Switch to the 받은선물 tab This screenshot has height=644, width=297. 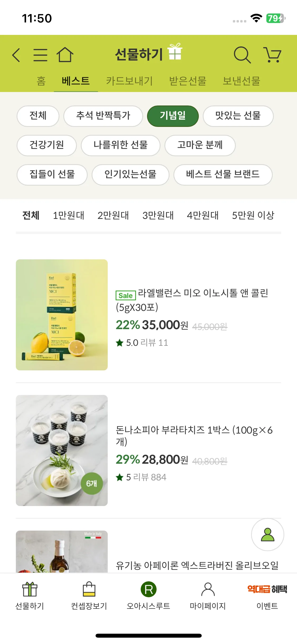pyautogui.click(x=187, y=81)
